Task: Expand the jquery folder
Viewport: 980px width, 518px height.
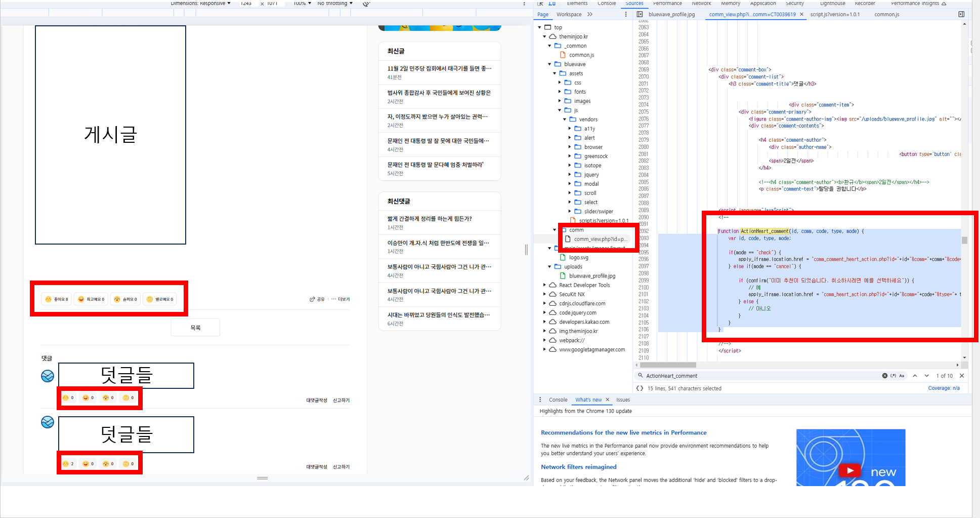Action: click(x=570, y=175)
